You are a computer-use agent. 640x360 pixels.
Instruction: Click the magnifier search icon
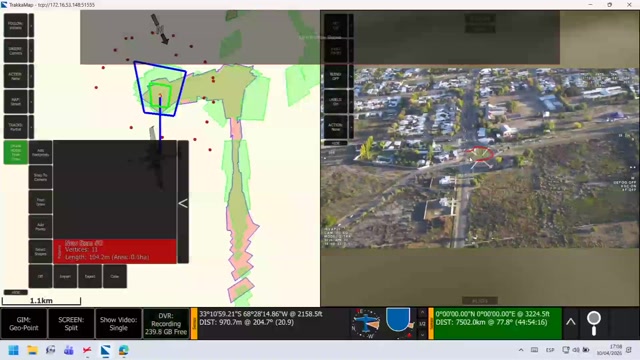click(x=594, y=323)
